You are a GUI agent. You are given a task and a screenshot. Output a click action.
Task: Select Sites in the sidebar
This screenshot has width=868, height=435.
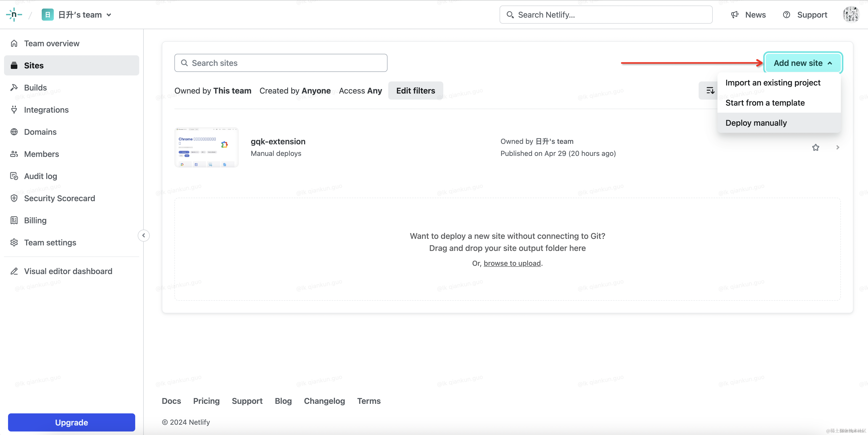coord(34,65)
